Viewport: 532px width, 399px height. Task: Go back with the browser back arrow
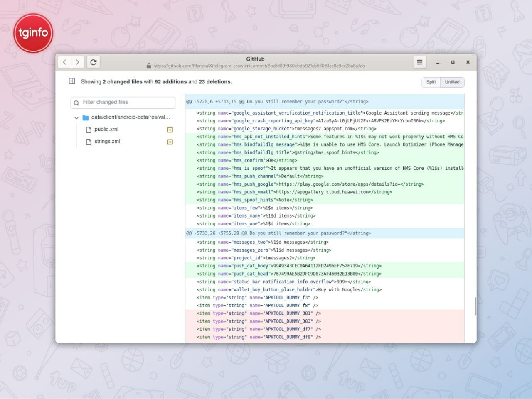pyautogui.click(x=64, y=62)
